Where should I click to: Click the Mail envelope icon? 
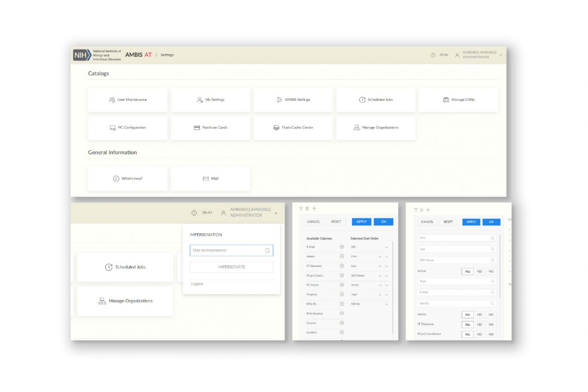[206, 179]
